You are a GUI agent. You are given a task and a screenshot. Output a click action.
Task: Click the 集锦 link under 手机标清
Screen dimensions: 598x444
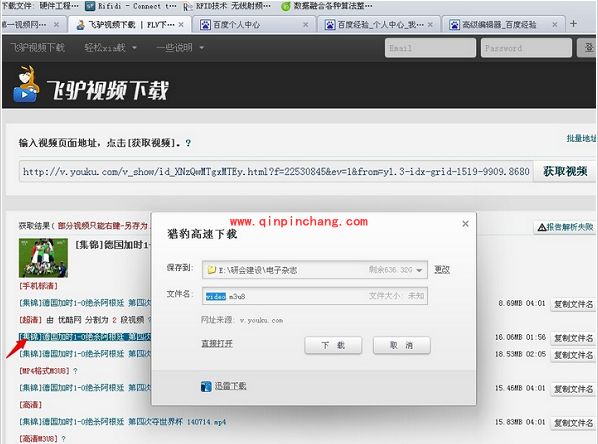pyautogui.click(x=85, y=303)
